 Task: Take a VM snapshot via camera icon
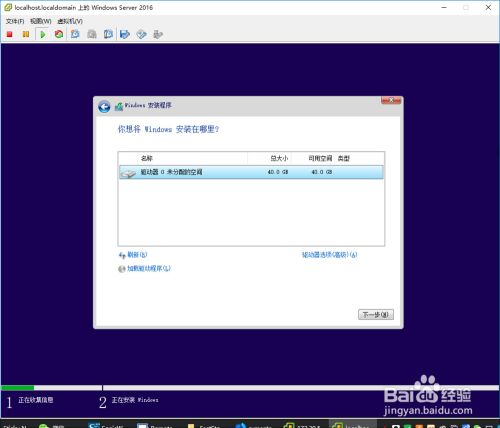pos(75,34)
